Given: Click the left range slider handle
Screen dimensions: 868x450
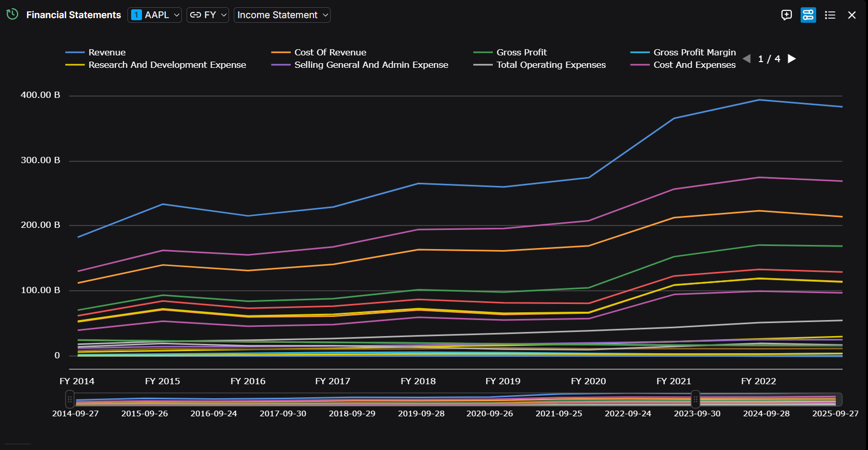Looking at the screenshot, I should coord(70,399).
